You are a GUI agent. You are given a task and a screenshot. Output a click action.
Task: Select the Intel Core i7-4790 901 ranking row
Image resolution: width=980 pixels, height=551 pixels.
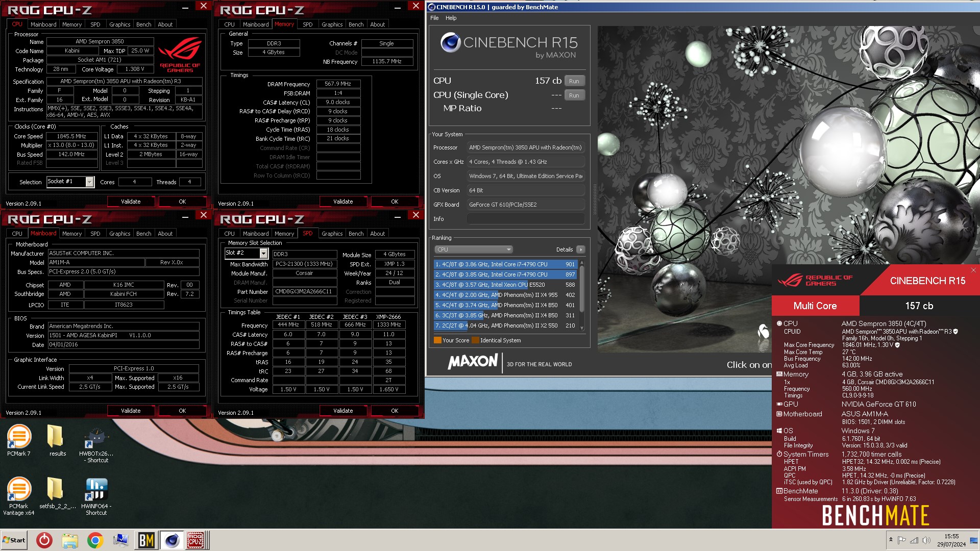[505, 264]
